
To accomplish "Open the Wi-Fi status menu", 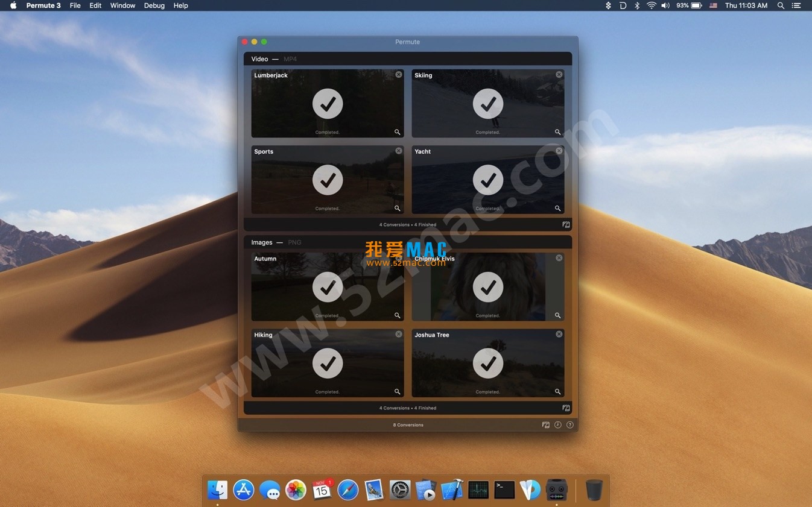I will pyautogui.click(x=652, y=5).
